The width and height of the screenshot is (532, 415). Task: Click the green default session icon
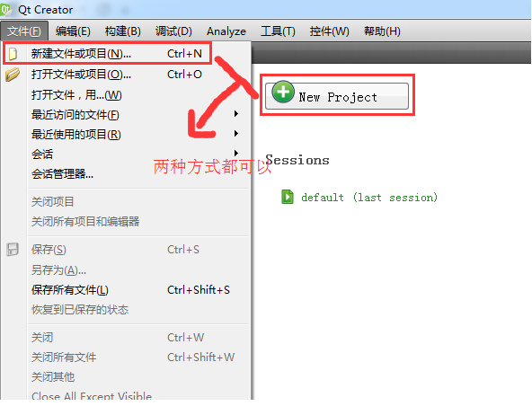288,197
